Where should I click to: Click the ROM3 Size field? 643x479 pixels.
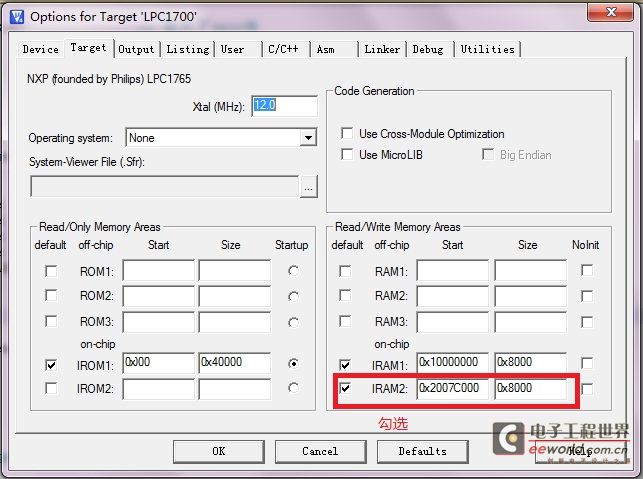[x=235, y=322]
